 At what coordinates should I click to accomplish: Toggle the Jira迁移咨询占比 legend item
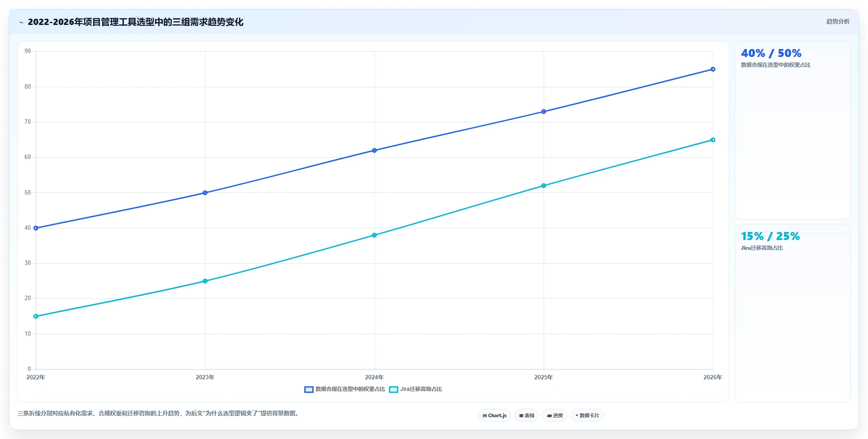tap(415, 389)
